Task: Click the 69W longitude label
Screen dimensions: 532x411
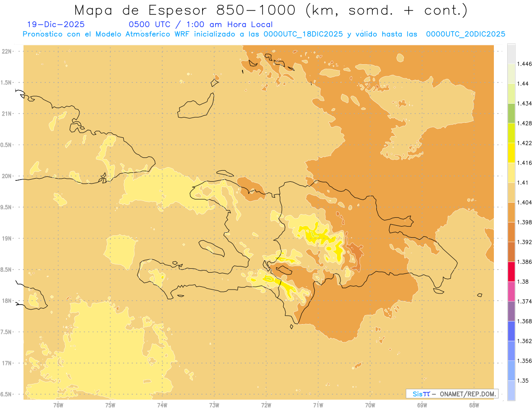Action: pyautogui.click(x=422, y=405)
